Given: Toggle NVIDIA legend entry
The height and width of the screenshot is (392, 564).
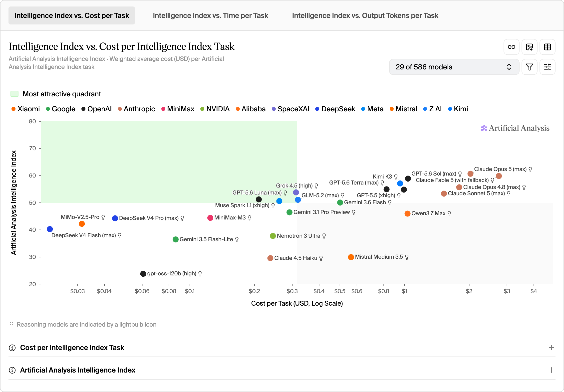Looking at the screenshot, I should point(215,109).
